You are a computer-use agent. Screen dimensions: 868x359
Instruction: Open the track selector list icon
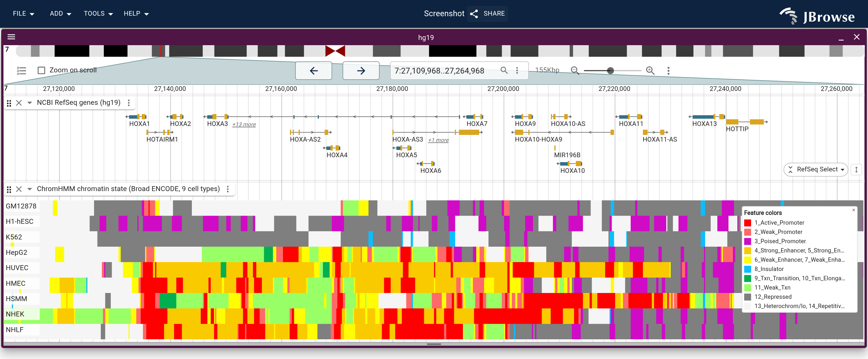(22, 70)
